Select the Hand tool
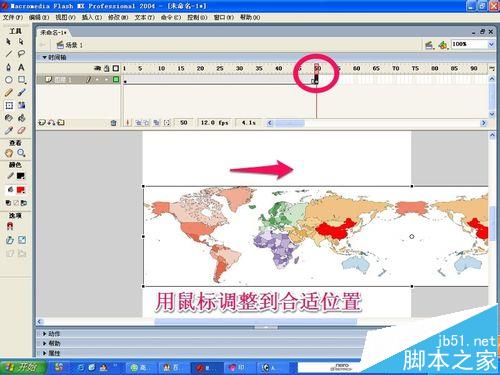The width and height of the screenshot is (500, 375). pos(9,153)
